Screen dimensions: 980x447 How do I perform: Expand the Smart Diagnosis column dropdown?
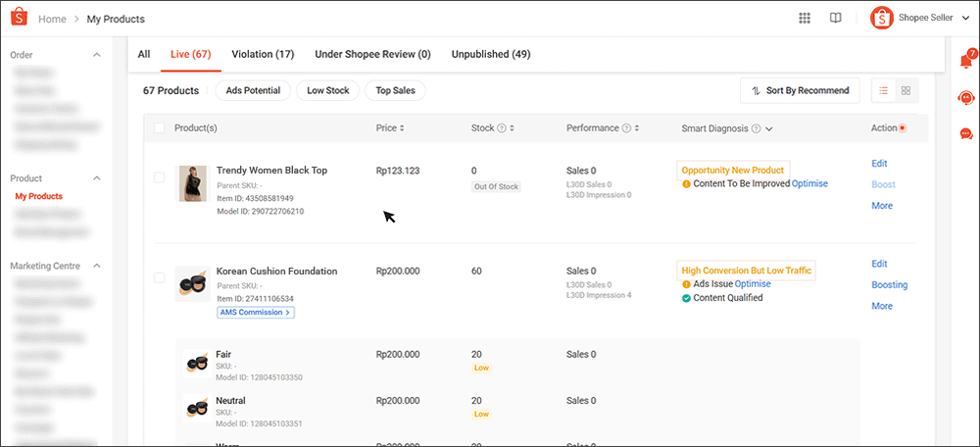pos(769,128)
